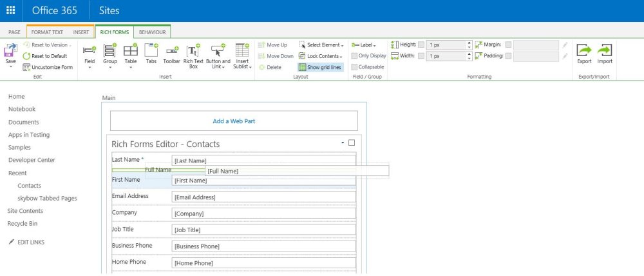Viewport: 644px width, 276px height.
Task: Select the RICH FORMS tab
Action: pos(115,32)
